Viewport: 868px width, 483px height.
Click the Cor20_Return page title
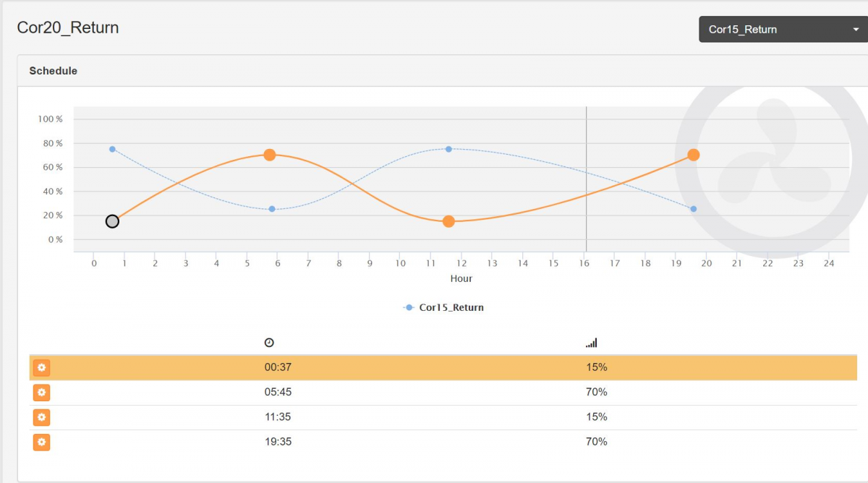click(x=68, y=28)
